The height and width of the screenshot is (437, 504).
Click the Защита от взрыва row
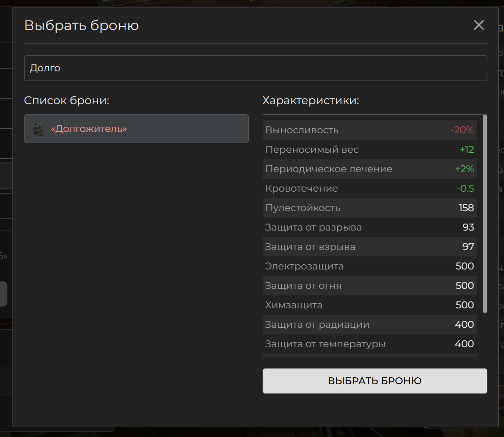370,247
